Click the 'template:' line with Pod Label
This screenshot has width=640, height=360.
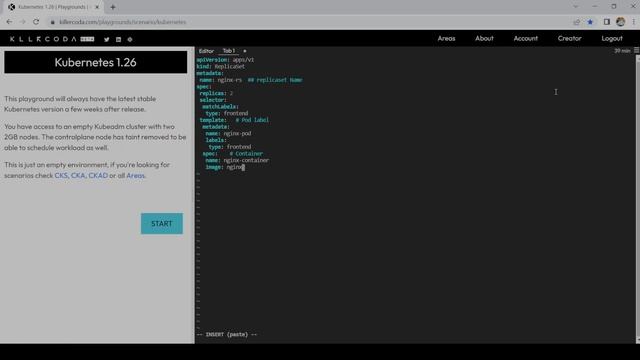[x=234, y=120]
